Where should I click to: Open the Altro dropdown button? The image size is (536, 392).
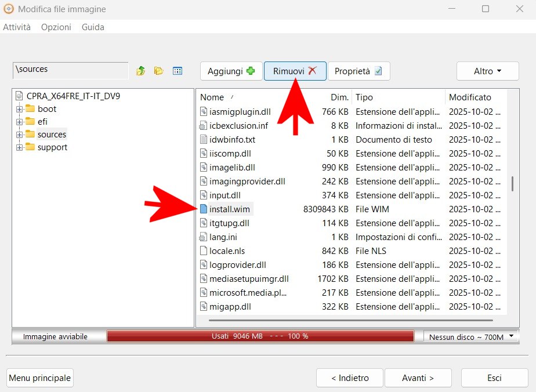[x=487, y=71]
